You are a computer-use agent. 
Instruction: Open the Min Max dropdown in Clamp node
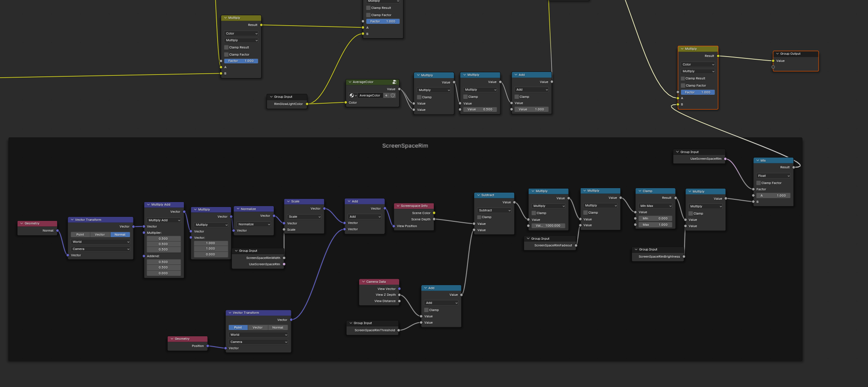point(655,206)
